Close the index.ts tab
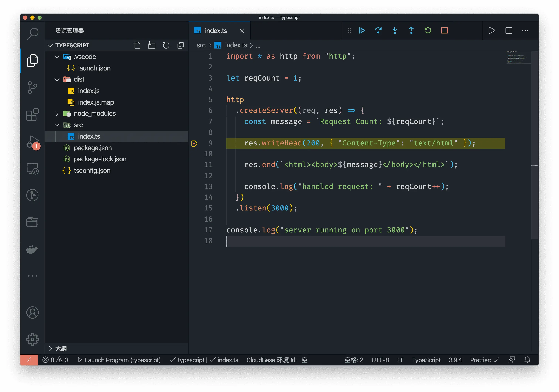 point(242,31)
